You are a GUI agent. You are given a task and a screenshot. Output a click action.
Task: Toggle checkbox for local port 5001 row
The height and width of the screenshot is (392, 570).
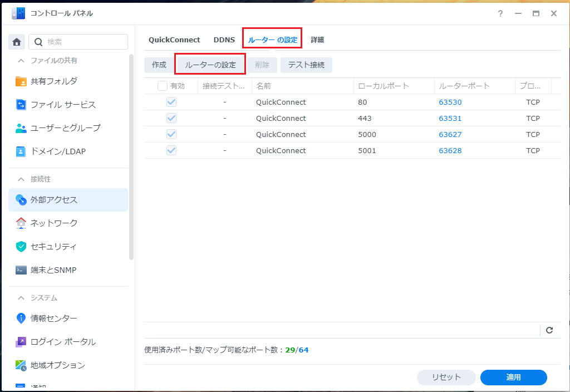coord(171,150)
